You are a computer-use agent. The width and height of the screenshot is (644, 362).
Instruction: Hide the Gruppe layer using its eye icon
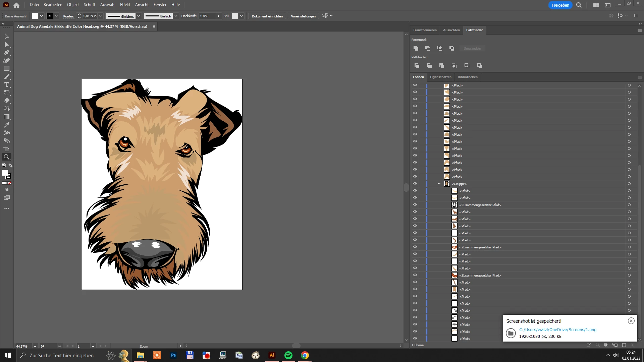(x=415, y=184)
